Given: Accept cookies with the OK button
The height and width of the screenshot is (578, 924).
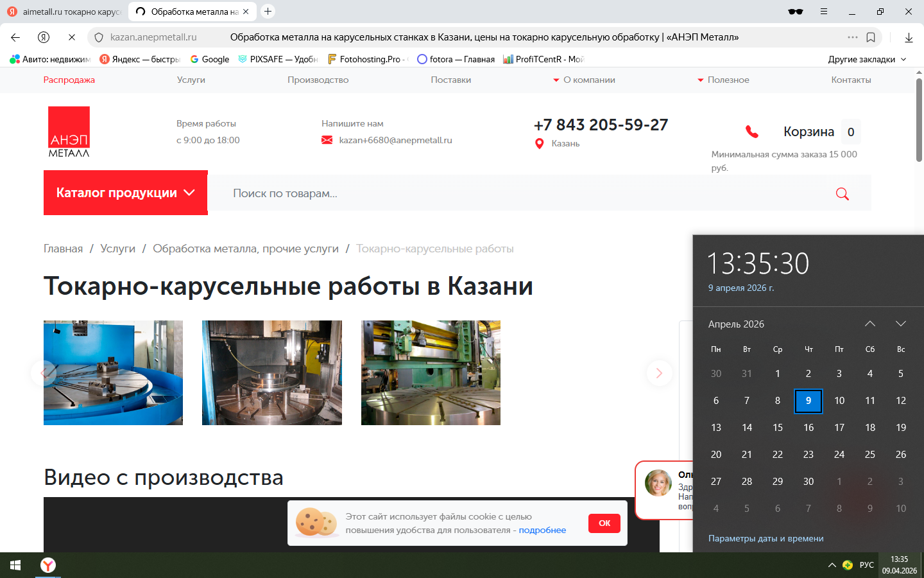Looking at the screenshot, I should pos(604,523).
